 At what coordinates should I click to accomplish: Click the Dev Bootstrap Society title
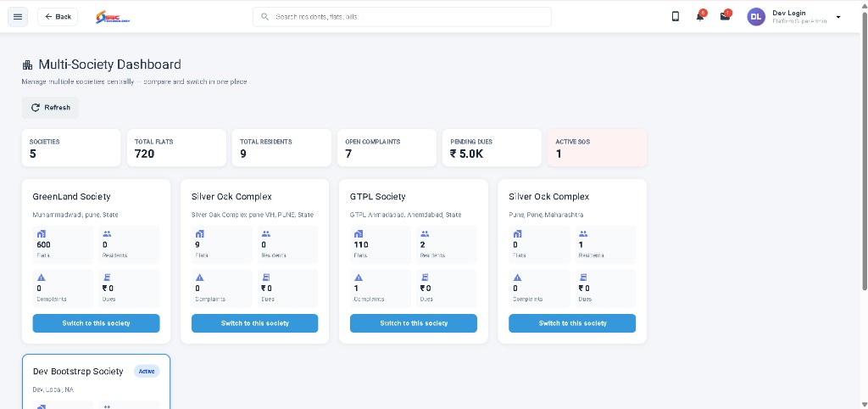click(78, 372)
